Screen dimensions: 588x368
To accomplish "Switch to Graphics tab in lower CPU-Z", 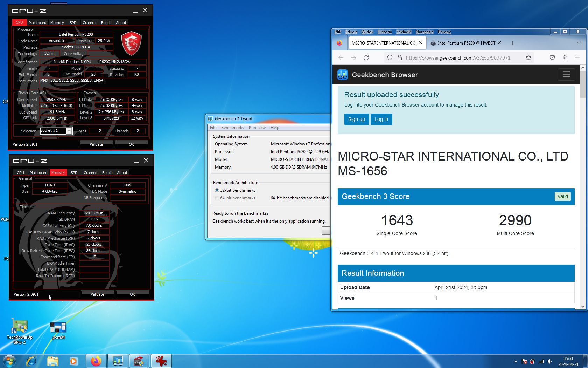I will [x=91, y=173].
